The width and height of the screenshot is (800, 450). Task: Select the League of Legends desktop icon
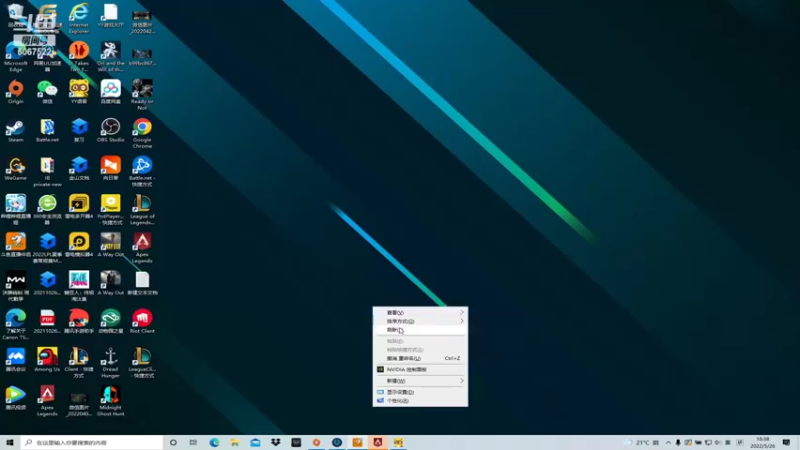click(142, 210)
